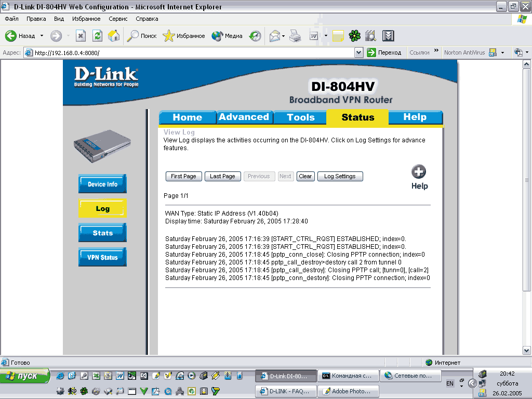Image resolution: width=532 pixels, height=399 pixels.
Task: Open the Search (Поиск) magnifier button
Action: point(141,36)
